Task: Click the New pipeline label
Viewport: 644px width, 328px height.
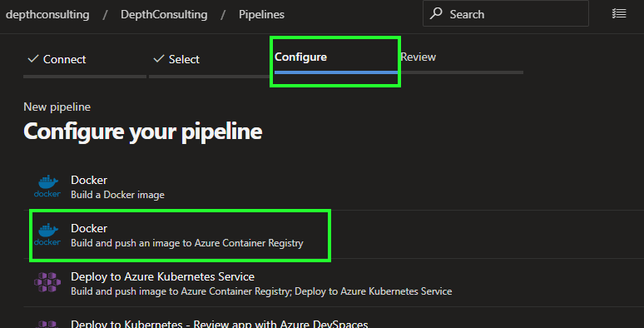Action: pos(57,107)
